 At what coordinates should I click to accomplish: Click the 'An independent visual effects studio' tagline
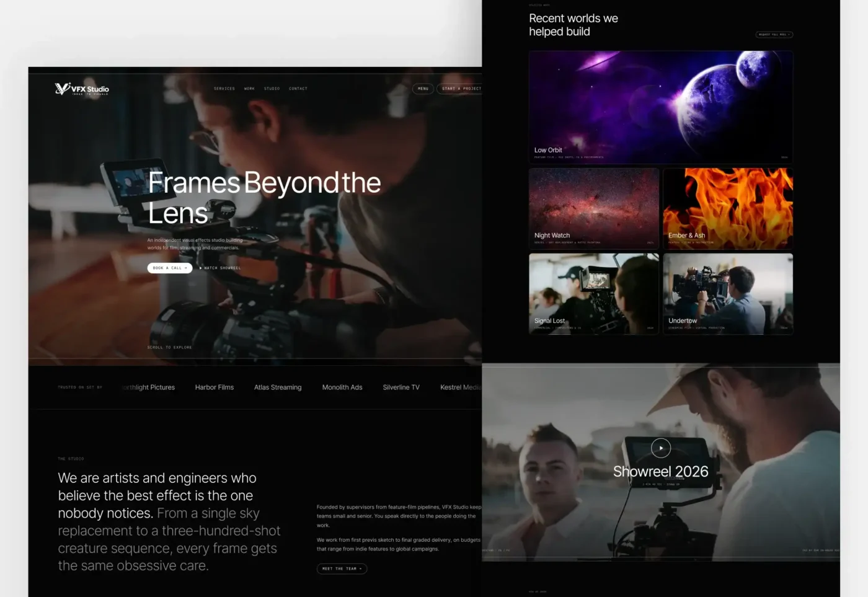(x=195, y=244)
